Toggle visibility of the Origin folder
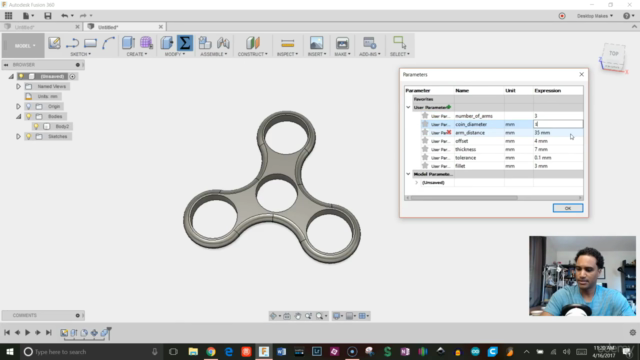 click(29, 107)
